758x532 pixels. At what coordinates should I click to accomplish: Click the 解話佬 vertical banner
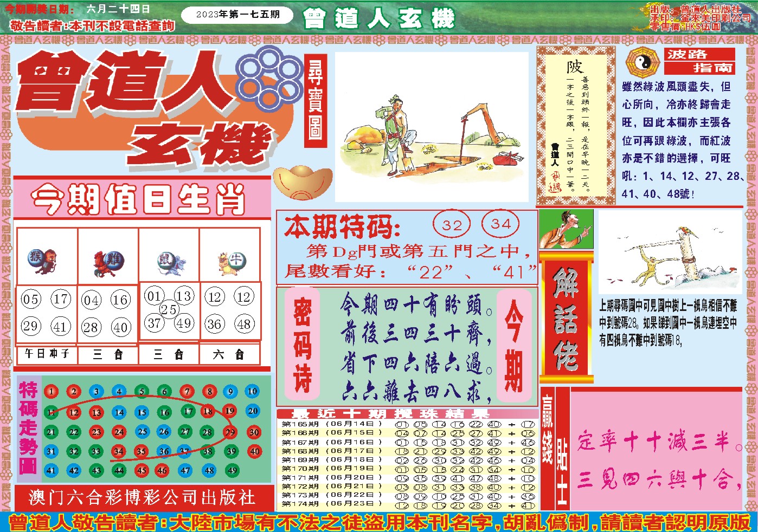click(x=566, y=317)
